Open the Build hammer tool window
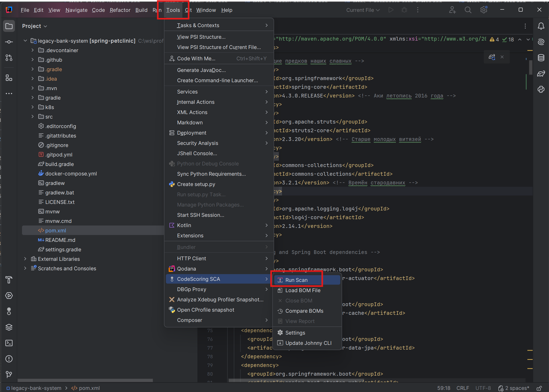Viewport: 549px width, 392px height. tap(9, 280)
